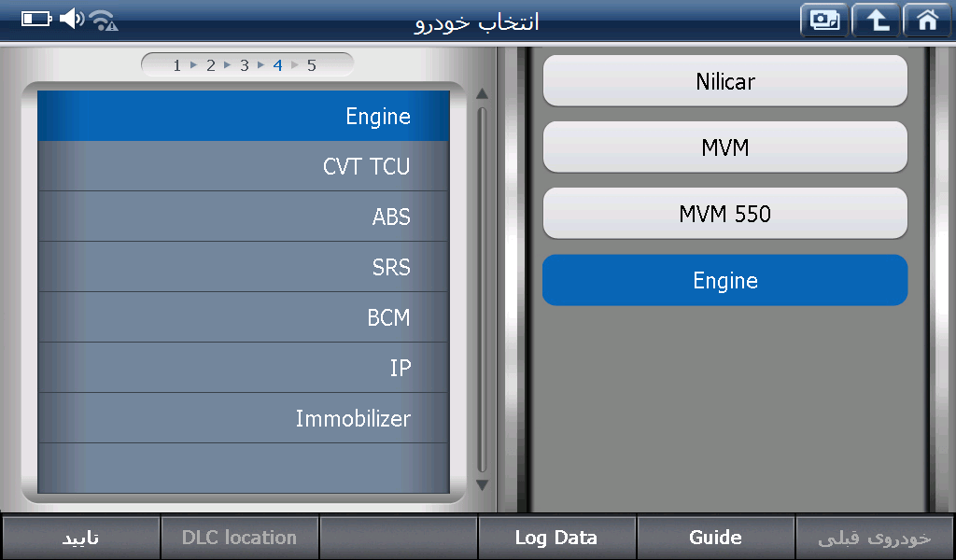Click the home icon in top bar
Image resolution: width=956 pixels, height=560 pixels.
tap(927, 21)
